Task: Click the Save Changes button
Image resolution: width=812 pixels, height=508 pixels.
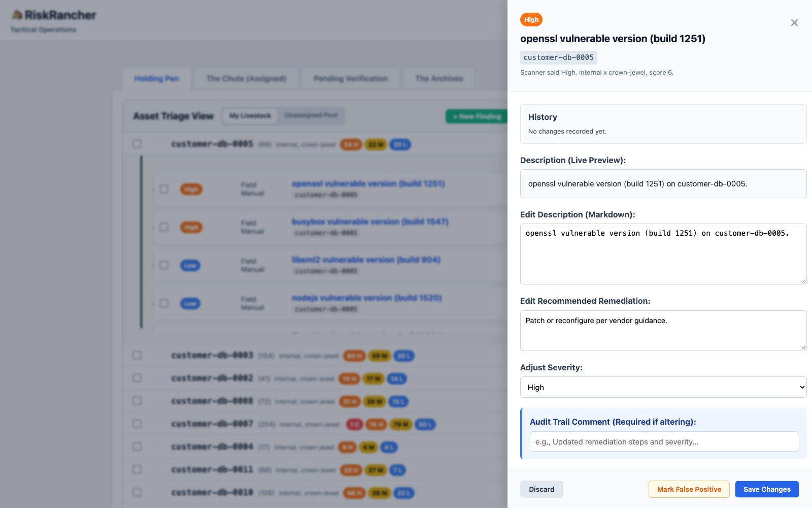Action: [767, 489]
